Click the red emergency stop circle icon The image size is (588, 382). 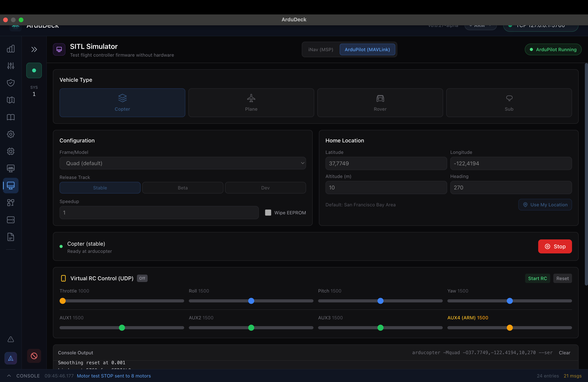point(34,356)
